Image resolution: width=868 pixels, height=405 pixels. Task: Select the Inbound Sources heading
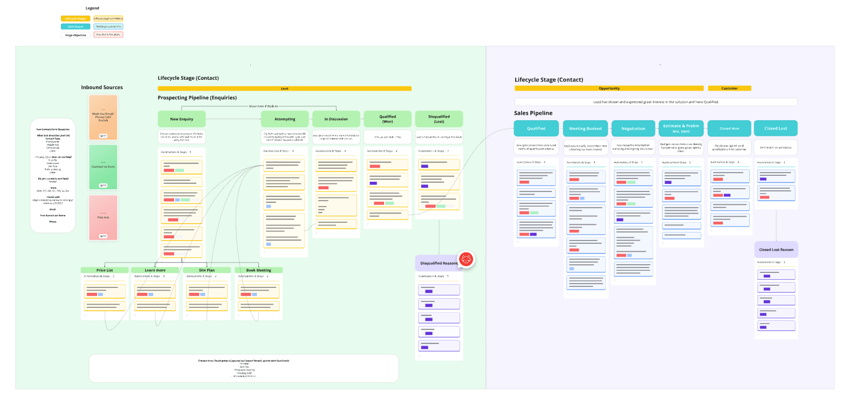point(102,87)
